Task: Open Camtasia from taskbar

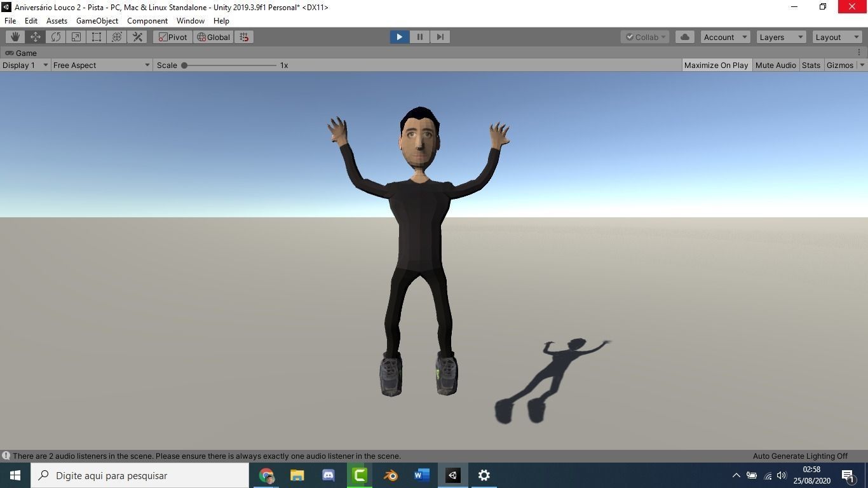Action: 360,475
